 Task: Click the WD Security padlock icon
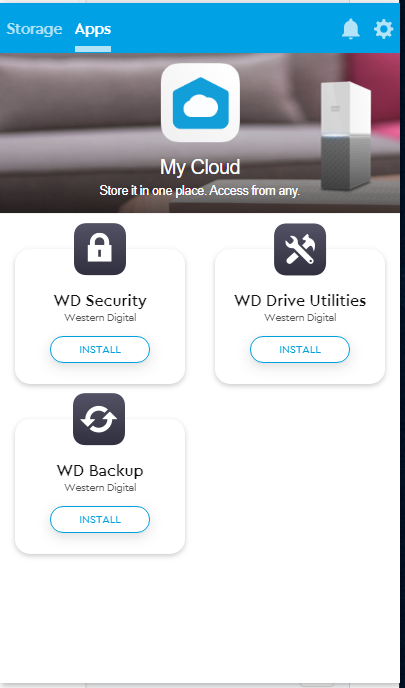click(100, 249)
